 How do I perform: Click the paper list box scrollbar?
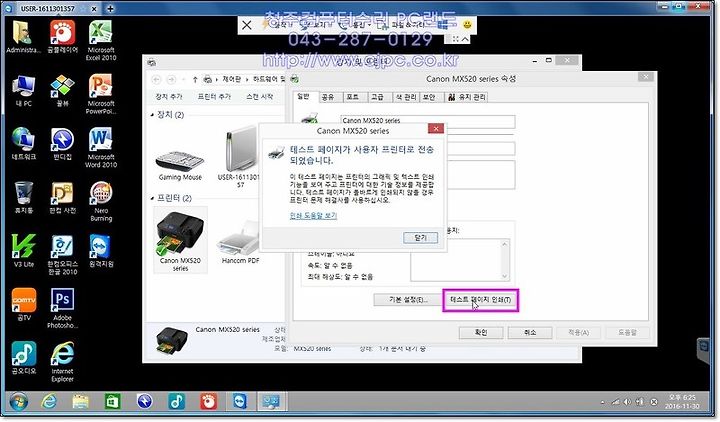click(505, 260)
